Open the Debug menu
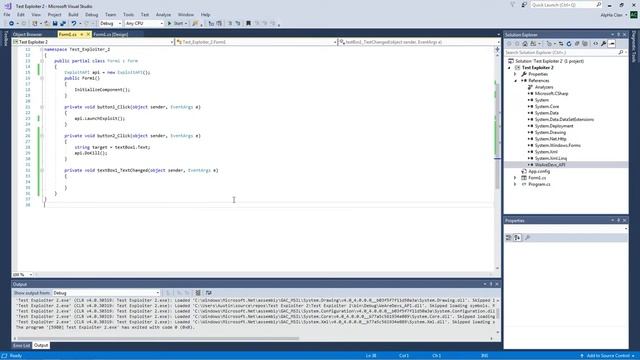 tap(91, 15)
